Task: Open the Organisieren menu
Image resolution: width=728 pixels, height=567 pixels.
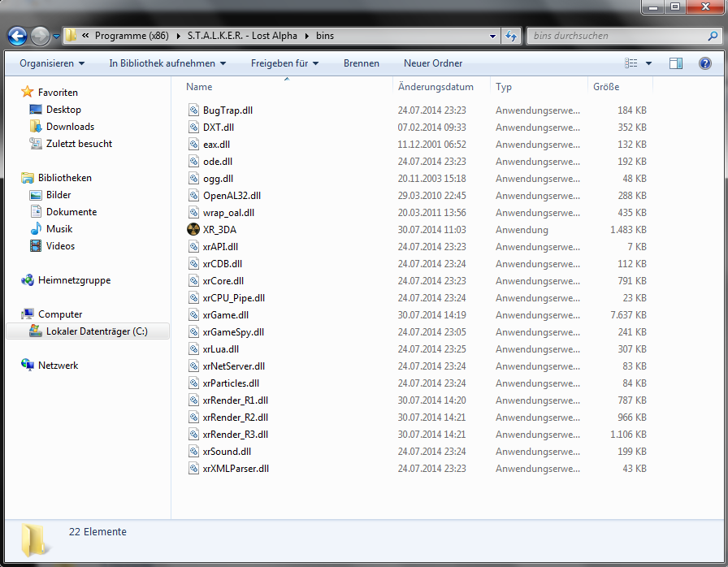Action: pyautogui.click(x=52, y=63)
